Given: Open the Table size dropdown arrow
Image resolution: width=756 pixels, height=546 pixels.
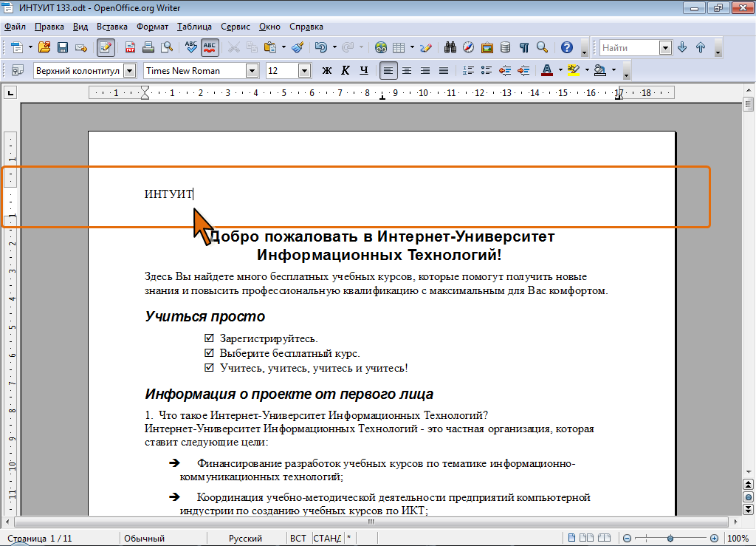Looking at the screenshot, I should pyautogui.click(x=412, y=47).
